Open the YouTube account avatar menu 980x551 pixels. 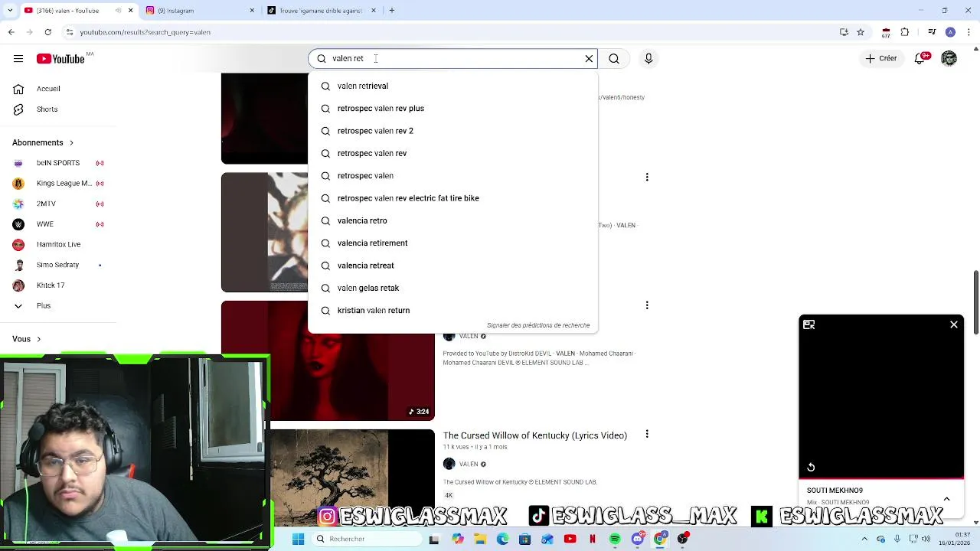click(x=949, y=58)
